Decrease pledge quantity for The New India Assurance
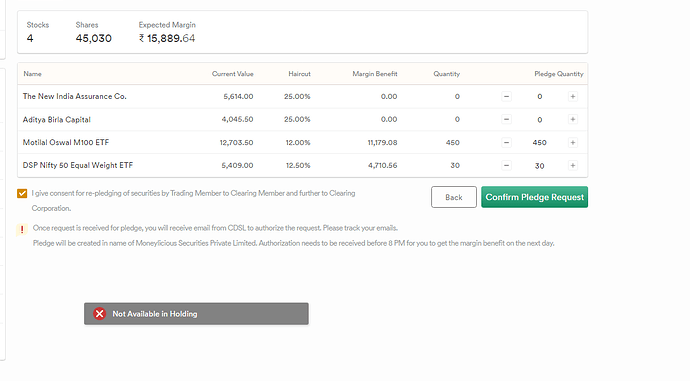This screenshot has width=690, height=381. coord(506,96)
